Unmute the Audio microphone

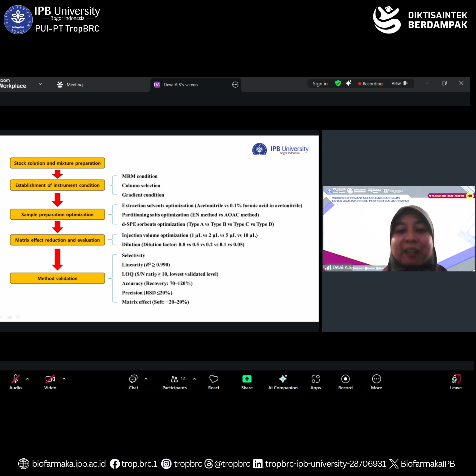[x=15, y=382]
